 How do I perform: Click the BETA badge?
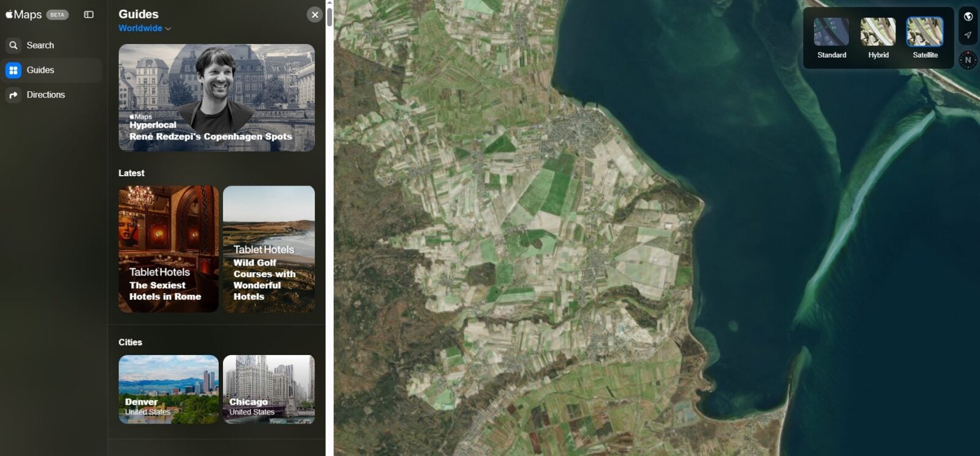(x=58, y=15)
